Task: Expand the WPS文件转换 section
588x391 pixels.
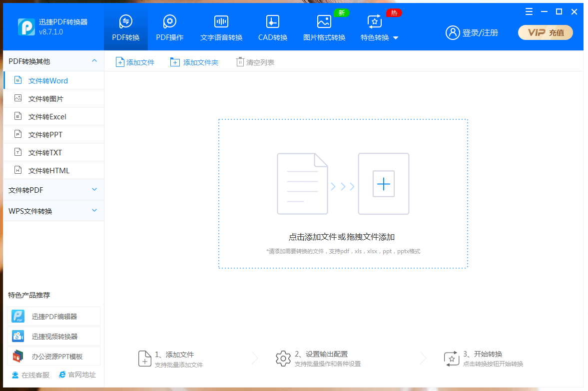Action: click(94, 211)
